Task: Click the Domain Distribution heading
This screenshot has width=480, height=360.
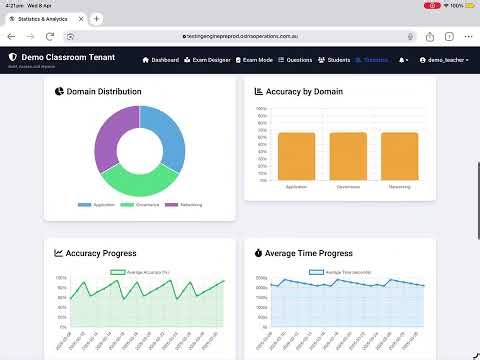Action: point(104,91)
